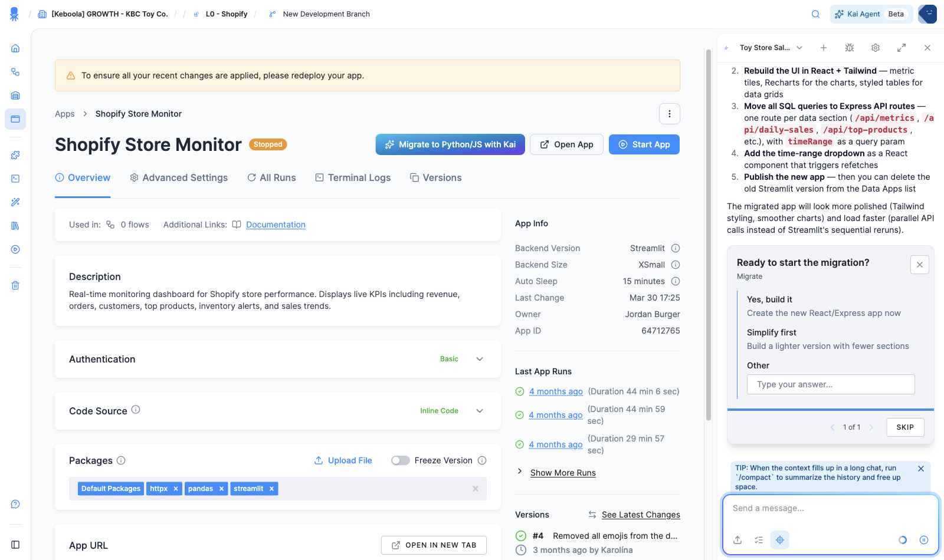944x560 pixels.
Task: Expand Show More Runs
Action: [563, 473]
